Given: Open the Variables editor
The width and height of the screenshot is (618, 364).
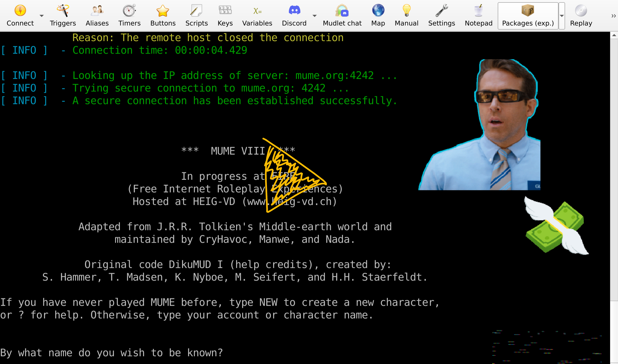Looking at the screenshot, I should [x=257, y=16].
